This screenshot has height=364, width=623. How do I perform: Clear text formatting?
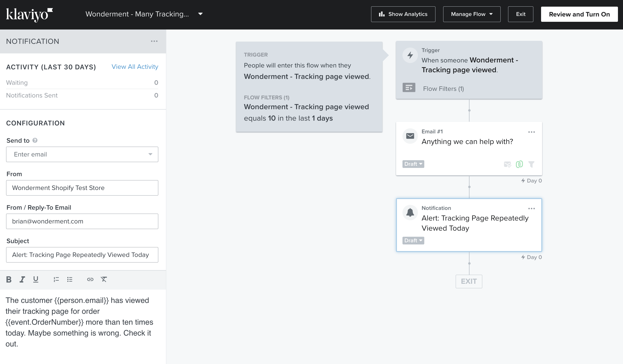(x=104, y=279)
